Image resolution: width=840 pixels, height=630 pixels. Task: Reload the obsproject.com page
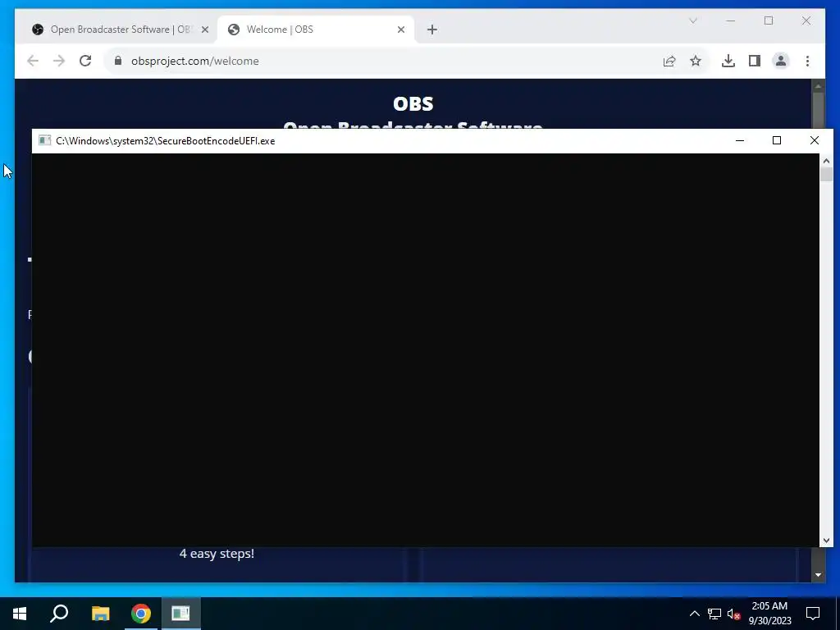pos(85,61)
